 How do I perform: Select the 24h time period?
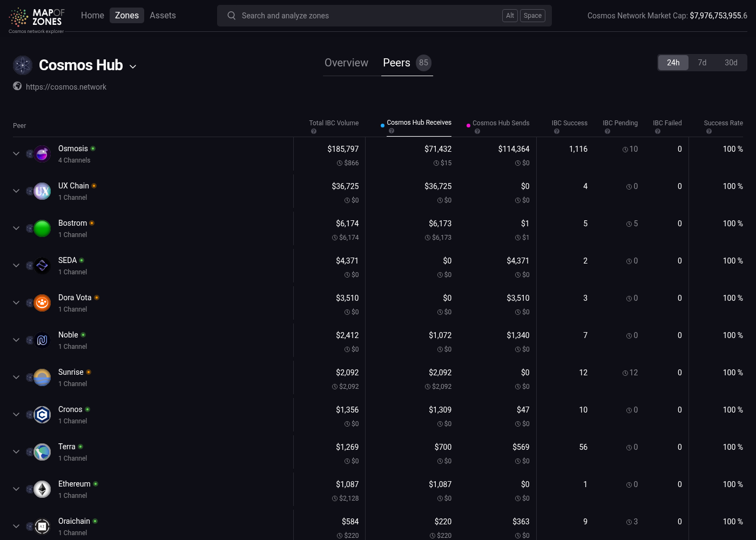pyautogui.click(x=673, y=63)
